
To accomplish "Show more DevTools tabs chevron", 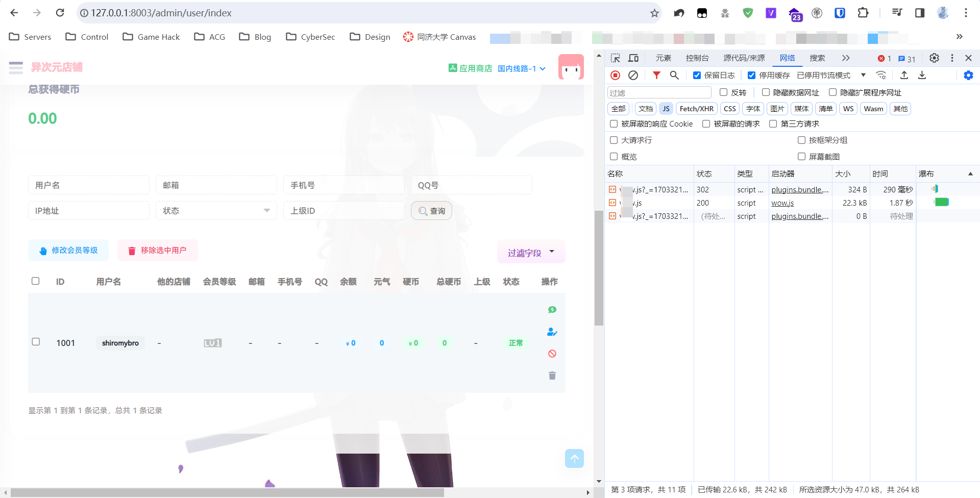I will pos(846,58).
